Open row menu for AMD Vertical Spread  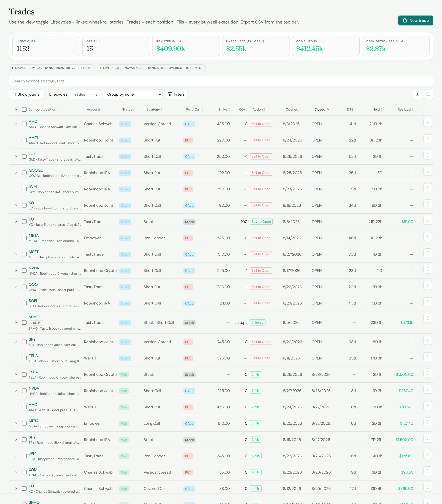pyautogui.click(x=428, y=122)
